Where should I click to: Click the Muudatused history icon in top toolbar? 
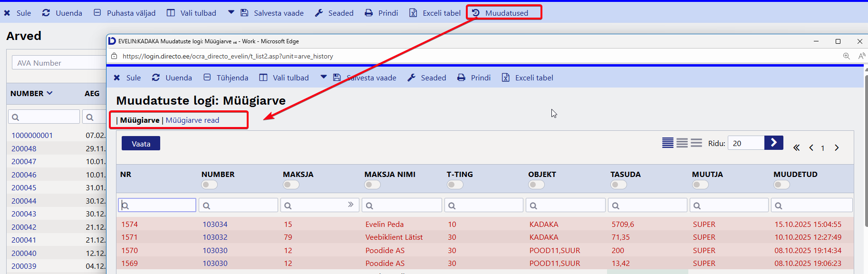pos(475,13)
